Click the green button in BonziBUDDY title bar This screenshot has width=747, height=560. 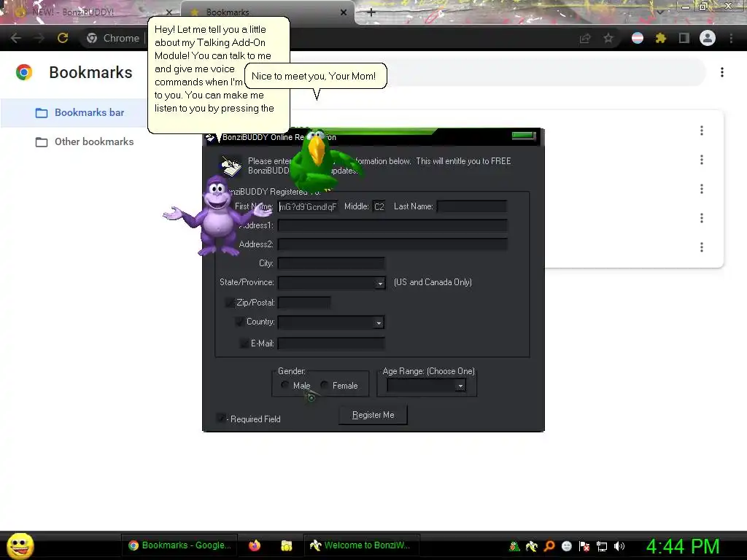click(524, 136)
